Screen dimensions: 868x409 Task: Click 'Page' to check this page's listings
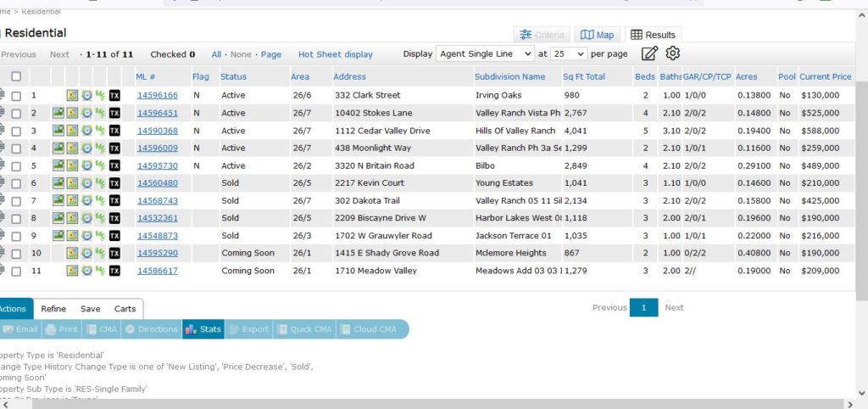click(271, 54)
